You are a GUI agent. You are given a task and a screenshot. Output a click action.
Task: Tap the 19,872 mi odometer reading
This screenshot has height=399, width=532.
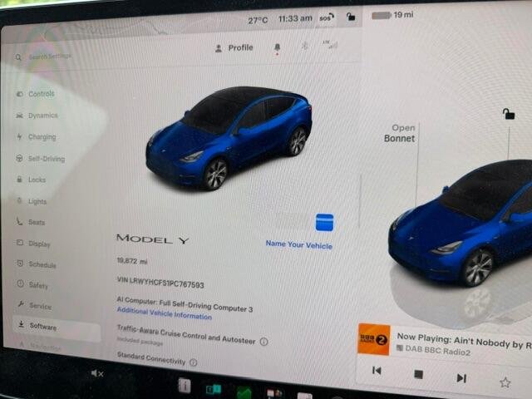[132, 261]
